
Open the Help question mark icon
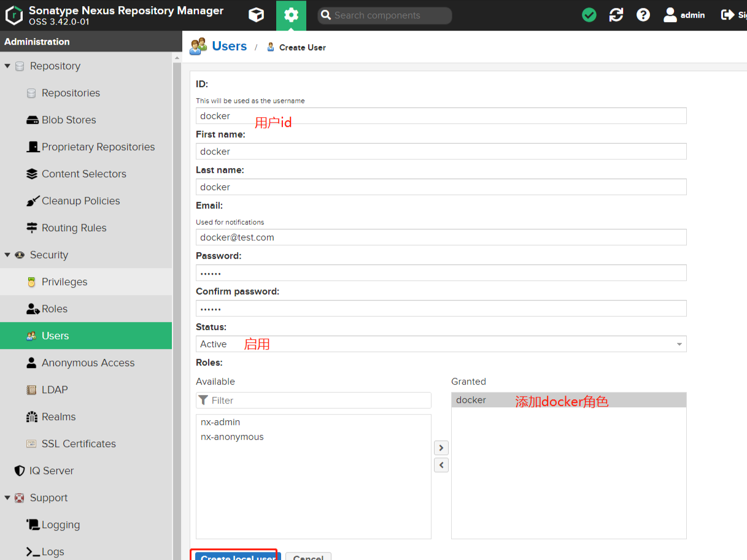pos(643,15)
